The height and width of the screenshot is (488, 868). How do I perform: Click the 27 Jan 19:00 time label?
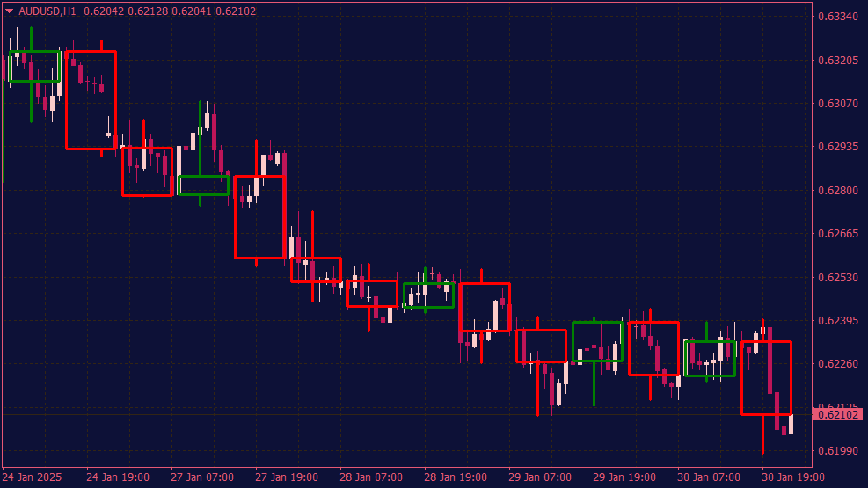coord(287,477)
